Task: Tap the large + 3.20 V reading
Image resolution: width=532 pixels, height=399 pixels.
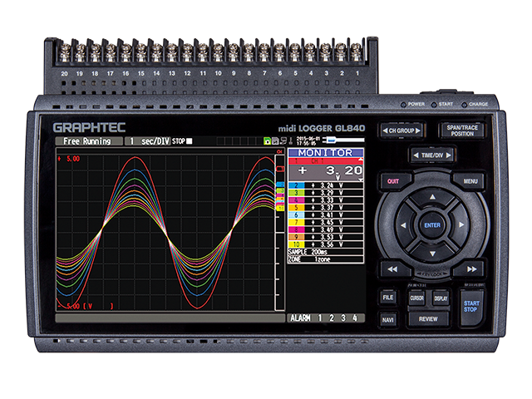Action: (x=326, y=172)
